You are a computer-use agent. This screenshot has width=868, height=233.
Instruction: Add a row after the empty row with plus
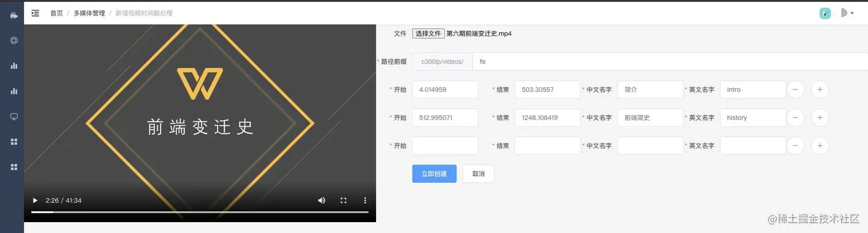[820, 146]
